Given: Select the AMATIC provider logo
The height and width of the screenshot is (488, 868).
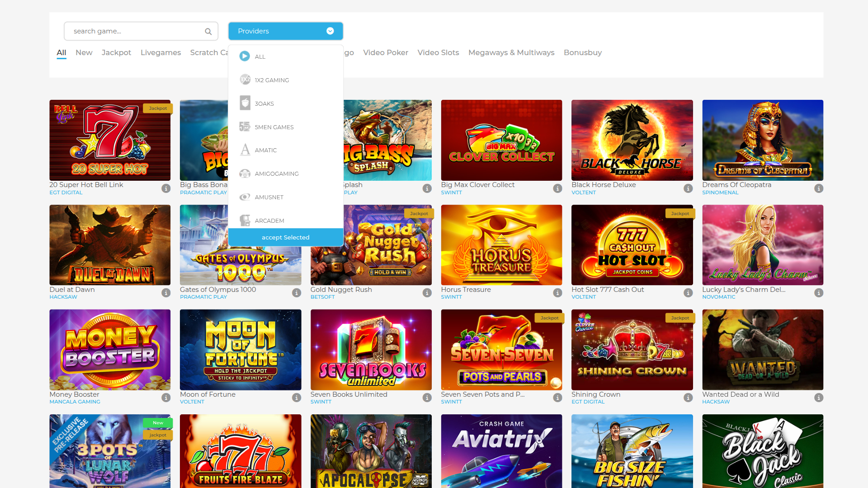Looking at the screenshot, I should 245,150.
